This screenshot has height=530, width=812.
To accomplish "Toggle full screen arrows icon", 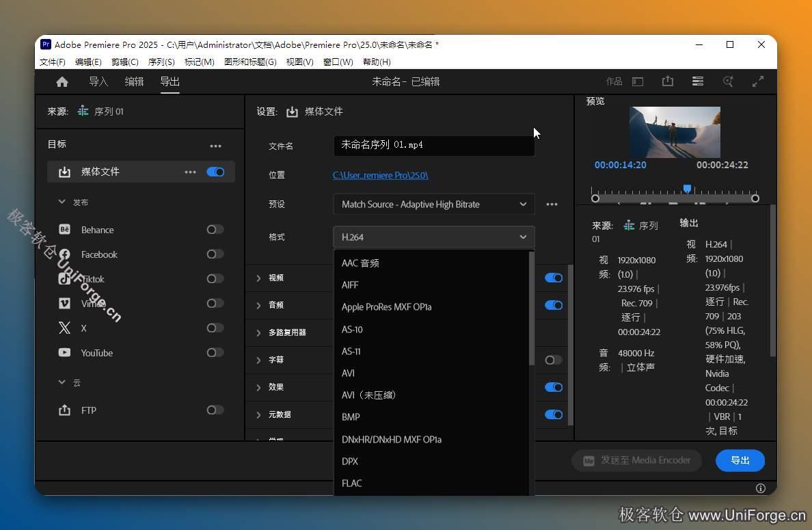I will coord(757,81).
